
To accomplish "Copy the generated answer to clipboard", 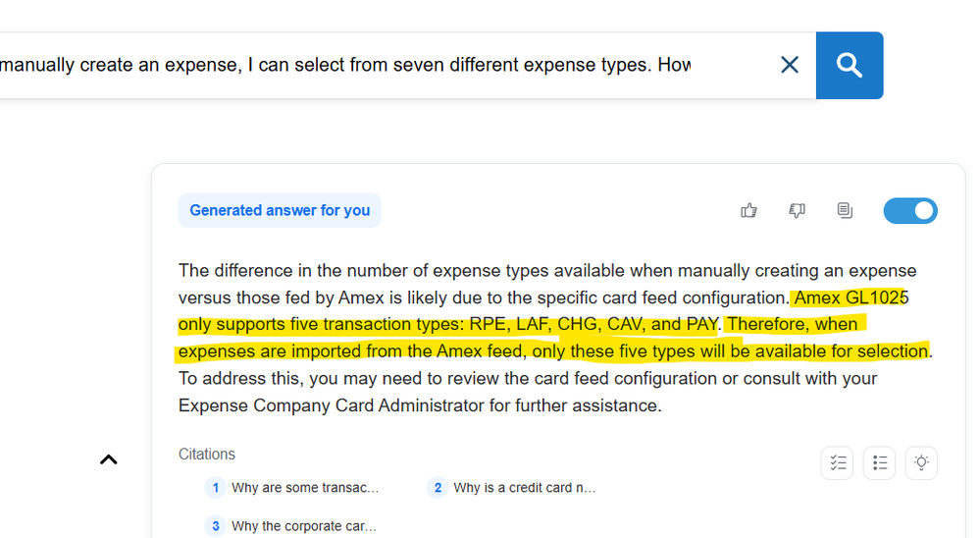I will pos(845,211).
